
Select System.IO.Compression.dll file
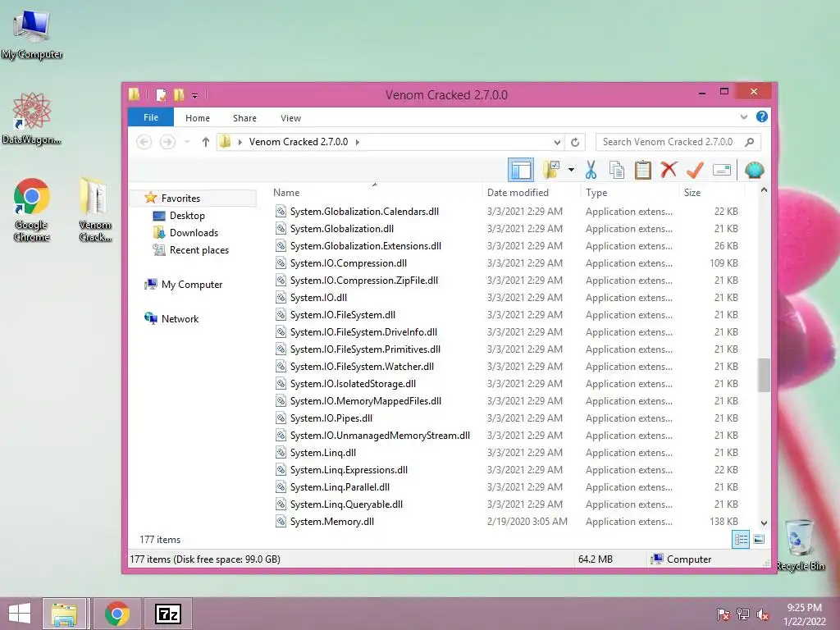(348, 263)
